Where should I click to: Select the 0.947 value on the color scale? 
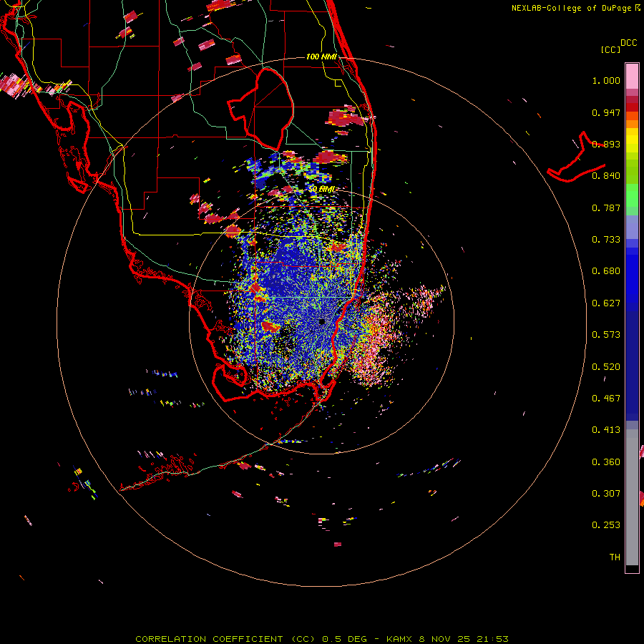coord(606,112)
